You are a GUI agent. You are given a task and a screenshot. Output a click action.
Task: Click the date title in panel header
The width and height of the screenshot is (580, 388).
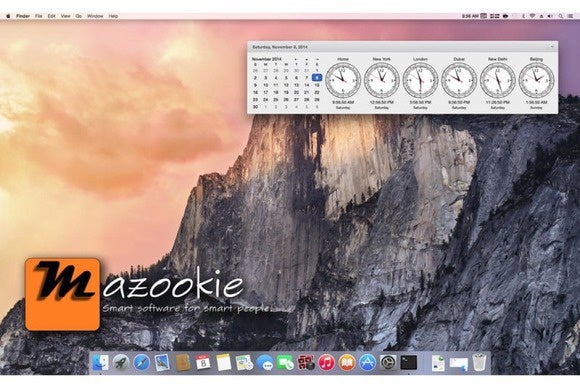coord(280,47)
